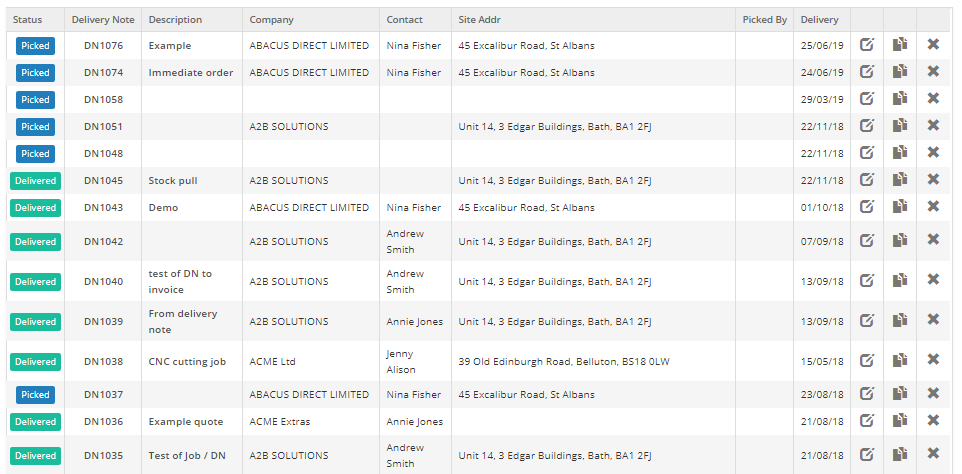
Task: Sort by the Status column header
Action: [27, 20]
